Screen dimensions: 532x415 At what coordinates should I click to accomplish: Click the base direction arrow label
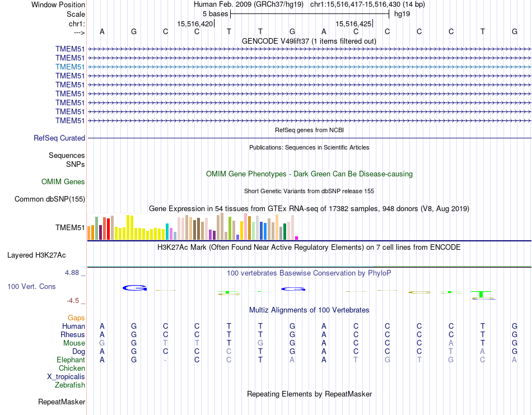click(x=79, y=32)
